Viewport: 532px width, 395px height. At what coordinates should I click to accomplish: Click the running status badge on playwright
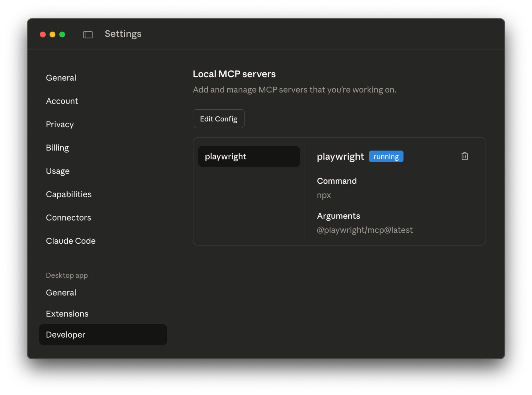[x=386, y=156]
